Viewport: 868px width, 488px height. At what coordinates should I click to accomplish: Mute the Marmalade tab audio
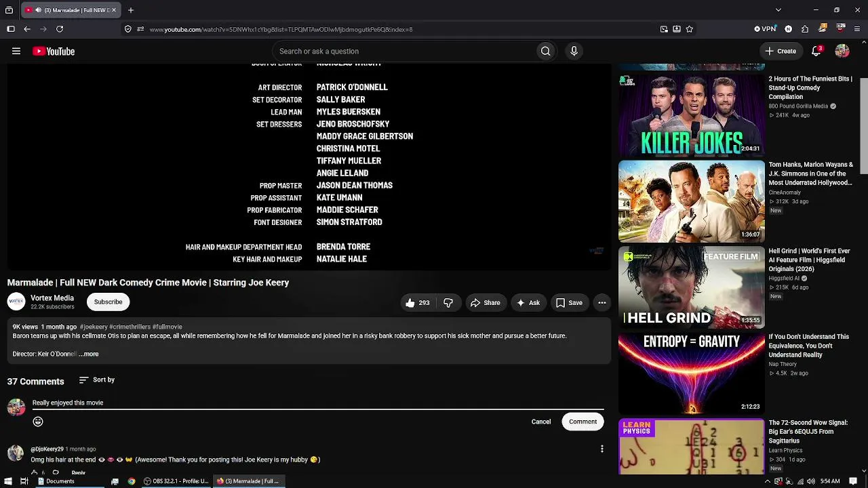[38, 10]
